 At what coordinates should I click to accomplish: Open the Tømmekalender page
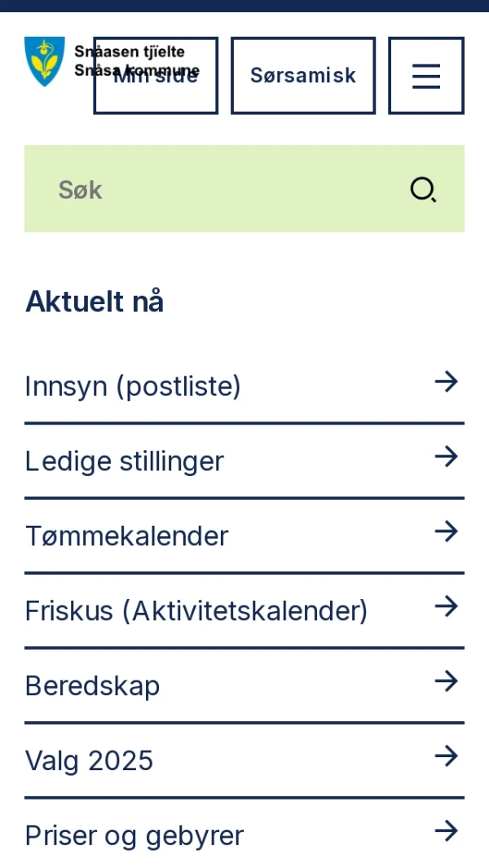click(x=126, y=535)
